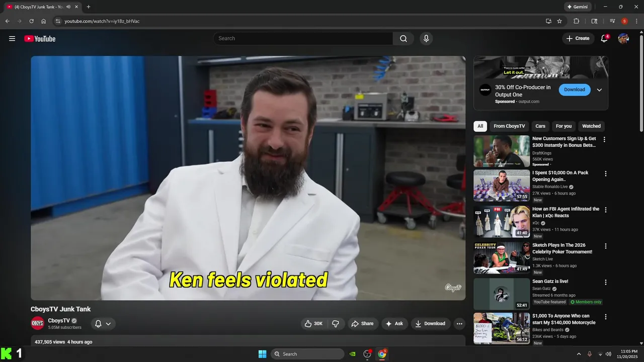Open the Pack Opening video thumbnail

tap(502, 186)
